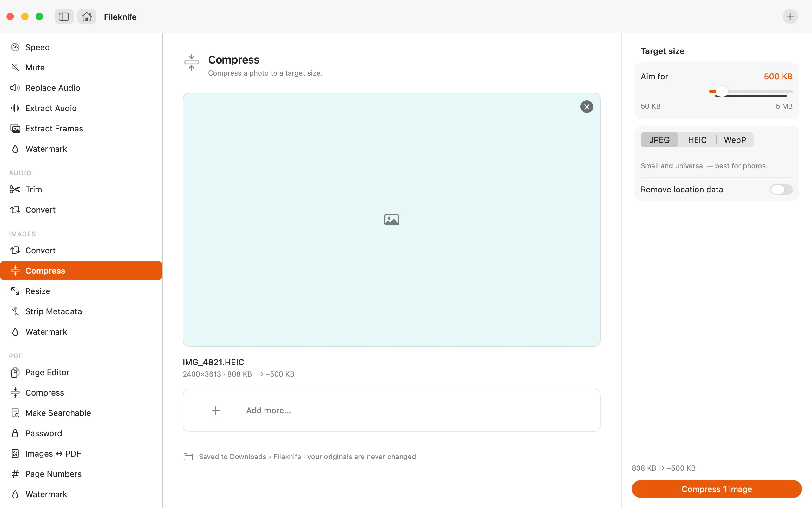Viewport: 812px width, 508px height.
Task: Open Extract Frames tool
Action: 81,129
